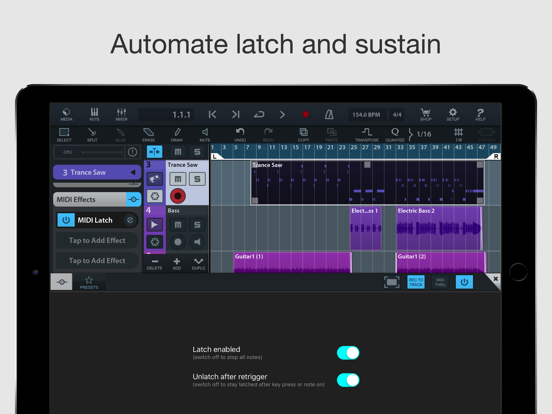This screenshot has width=552, height=414.
Task: Toggle Rec to Track button
Action: pos(416,282)
